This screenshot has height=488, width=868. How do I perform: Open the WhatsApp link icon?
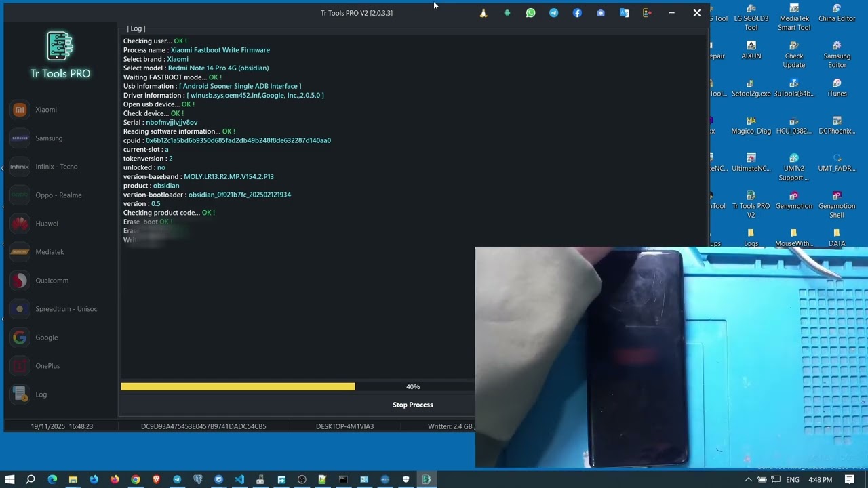point(530,13)
